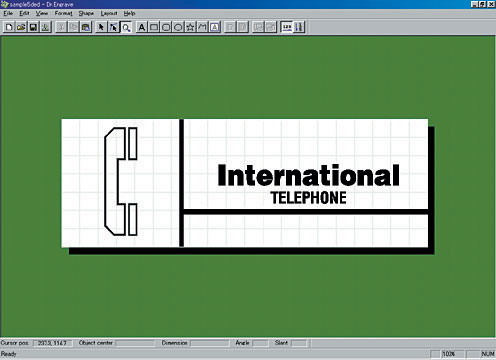Screen dimensions: 496x360
Task: Click the rightmost alignment toolbar icon
Action: point(299,27)
